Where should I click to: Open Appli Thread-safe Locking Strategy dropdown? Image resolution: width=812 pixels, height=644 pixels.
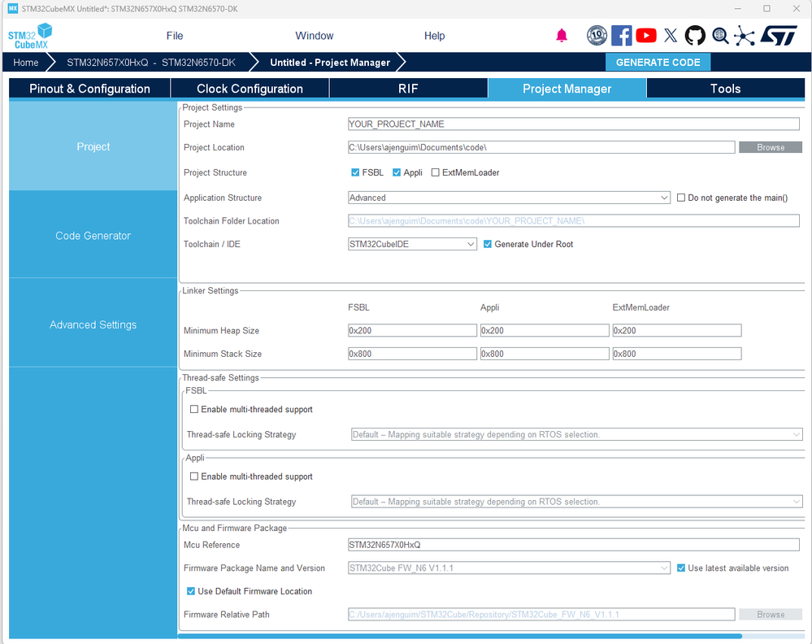click(577, 502)
